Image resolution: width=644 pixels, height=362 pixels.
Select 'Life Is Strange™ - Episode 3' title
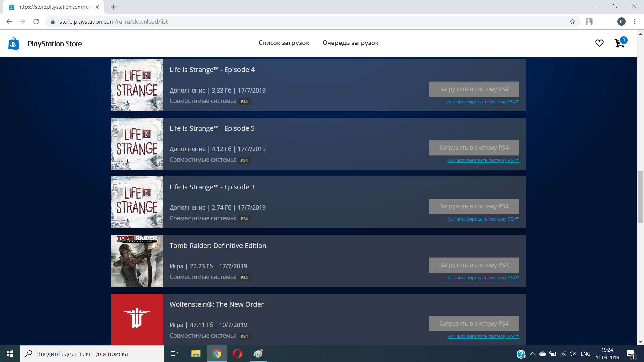click(x=212, y=187)
